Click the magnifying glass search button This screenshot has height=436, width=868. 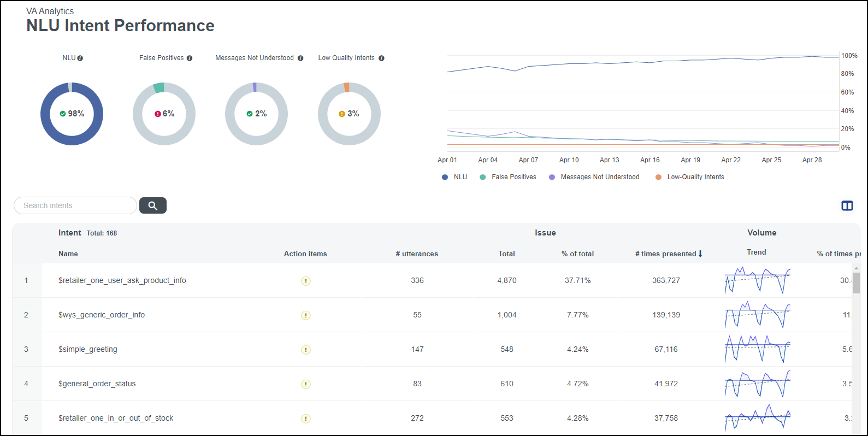coord(153,205)
